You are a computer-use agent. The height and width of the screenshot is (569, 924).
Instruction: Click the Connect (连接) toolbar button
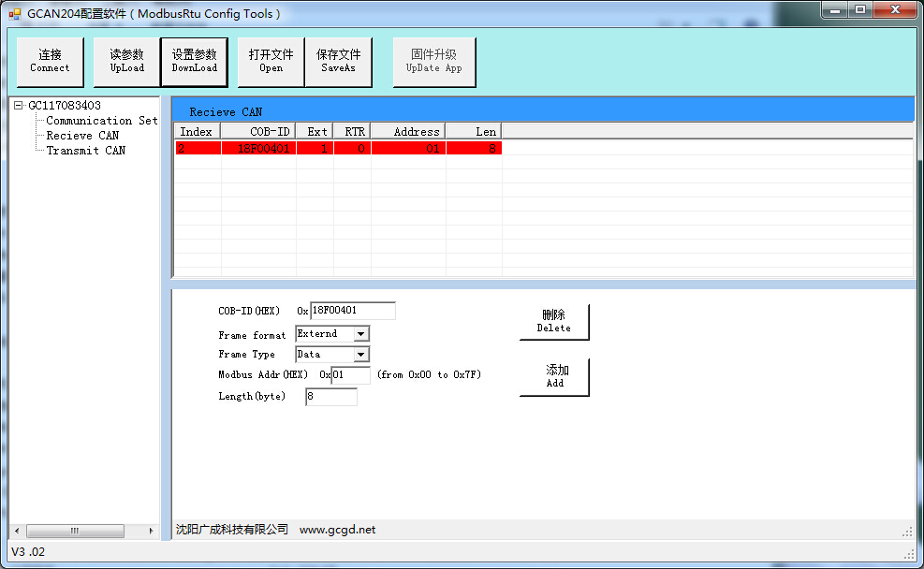click(50, 62)
